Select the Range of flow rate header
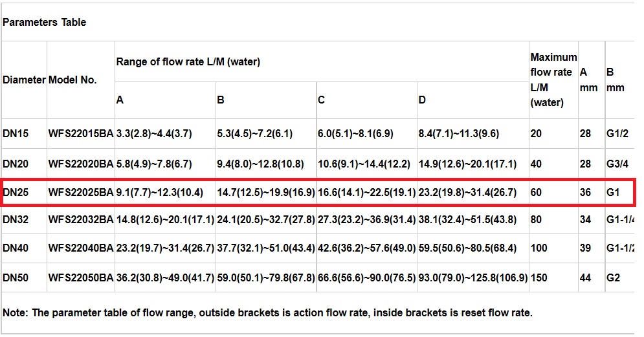The height and width of the screenshot is (337, 644). click(x=188, y=62)
